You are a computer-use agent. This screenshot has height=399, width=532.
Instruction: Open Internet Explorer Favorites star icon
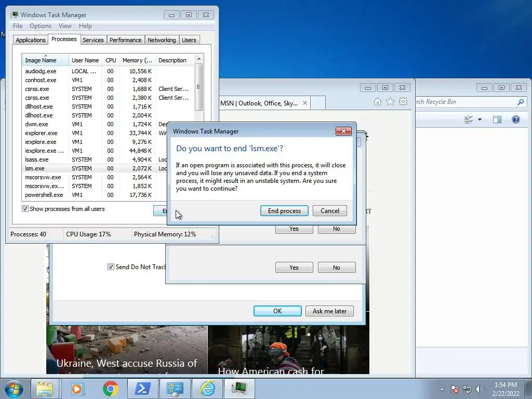[390, 101]
